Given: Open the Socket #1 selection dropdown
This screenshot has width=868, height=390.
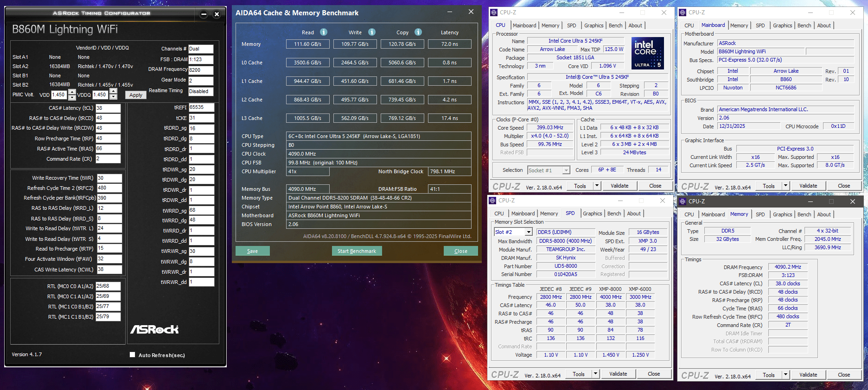Looking at the screenshot, I should pyautogui.click(x=566, y=170).
